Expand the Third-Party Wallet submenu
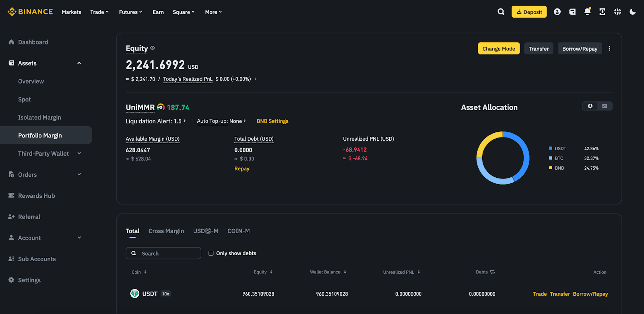 (x=79, y=154)
